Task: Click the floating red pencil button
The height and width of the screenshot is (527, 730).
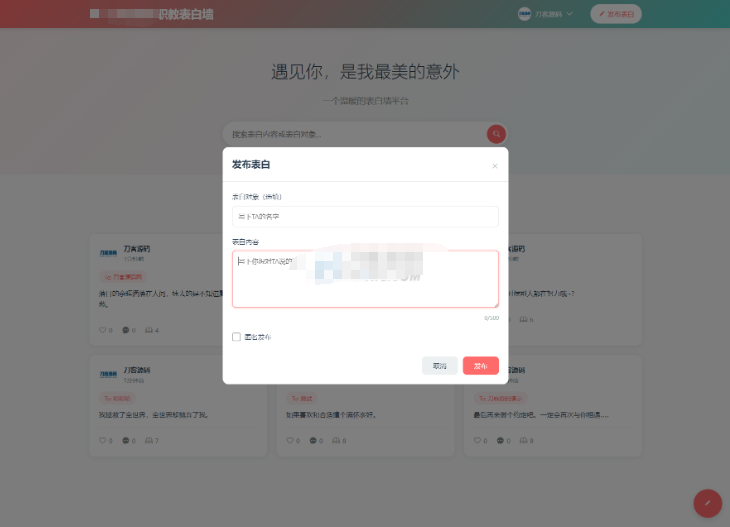Action: 708,503
